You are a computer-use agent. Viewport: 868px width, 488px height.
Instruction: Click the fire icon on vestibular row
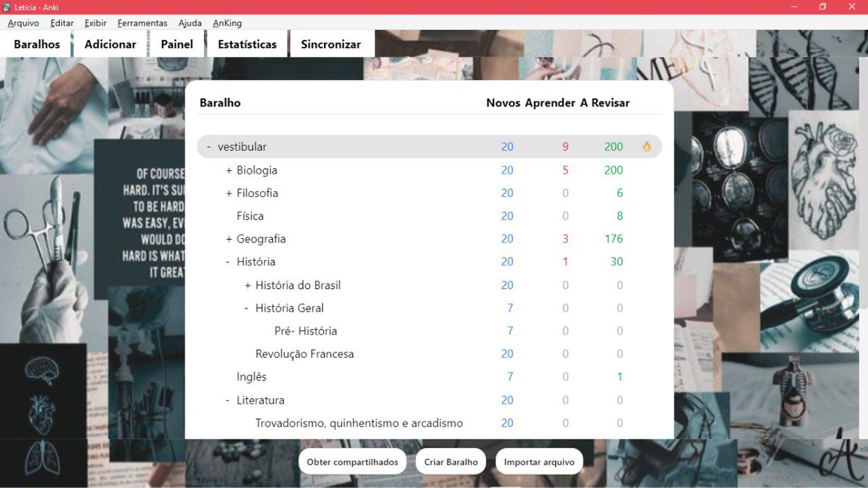tap(647, 146)
